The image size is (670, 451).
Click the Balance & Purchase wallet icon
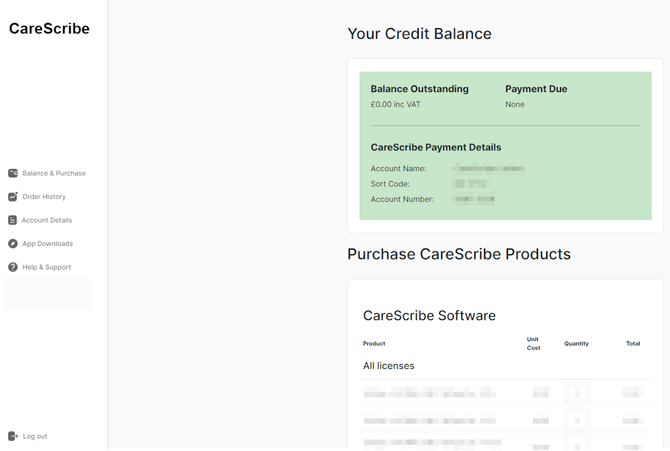coord(13,173)
